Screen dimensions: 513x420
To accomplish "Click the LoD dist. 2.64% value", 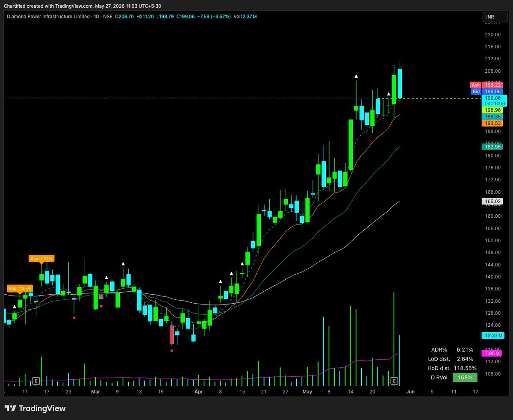I will click(465, 359).
